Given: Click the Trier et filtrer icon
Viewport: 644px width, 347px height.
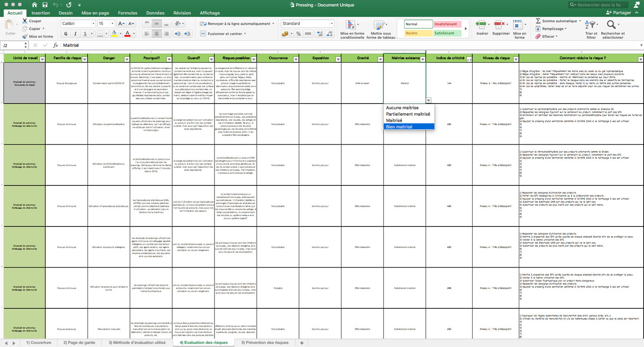Looking at the screenshot, I should point(591,29).
